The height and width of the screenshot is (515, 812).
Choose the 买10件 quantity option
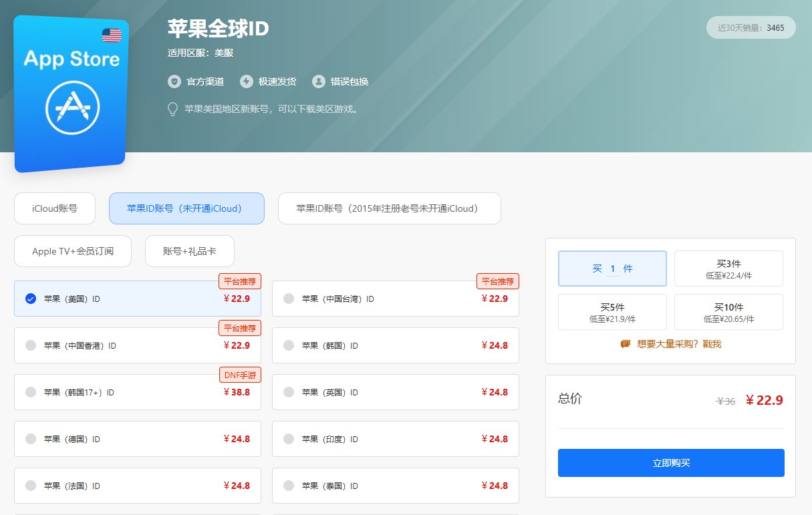point(728,312)
